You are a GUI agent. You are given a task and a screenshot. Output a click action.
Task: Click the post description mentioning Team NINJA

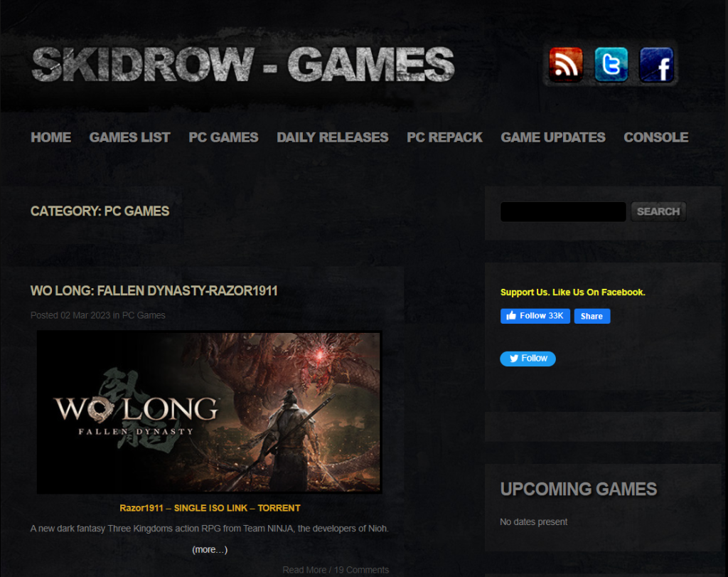click(x=210, y=529)
